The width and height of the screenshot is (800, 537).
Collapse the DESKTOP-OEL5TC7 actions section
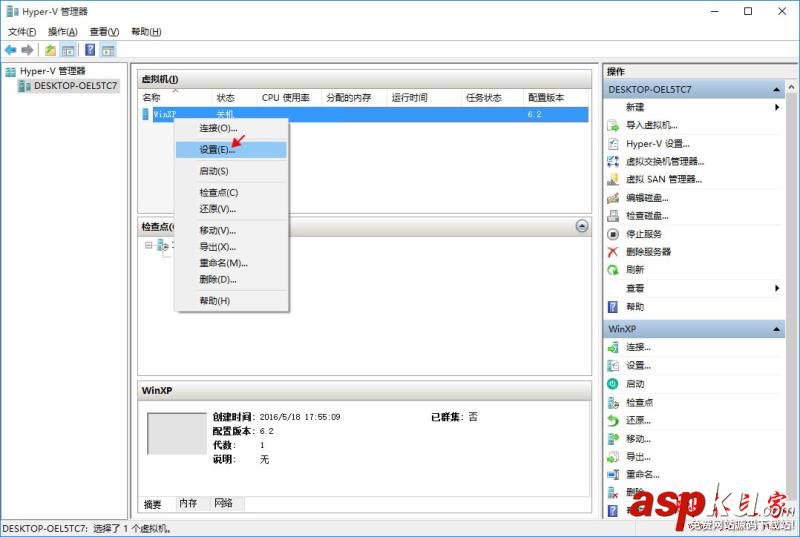[x=776, y=90]
